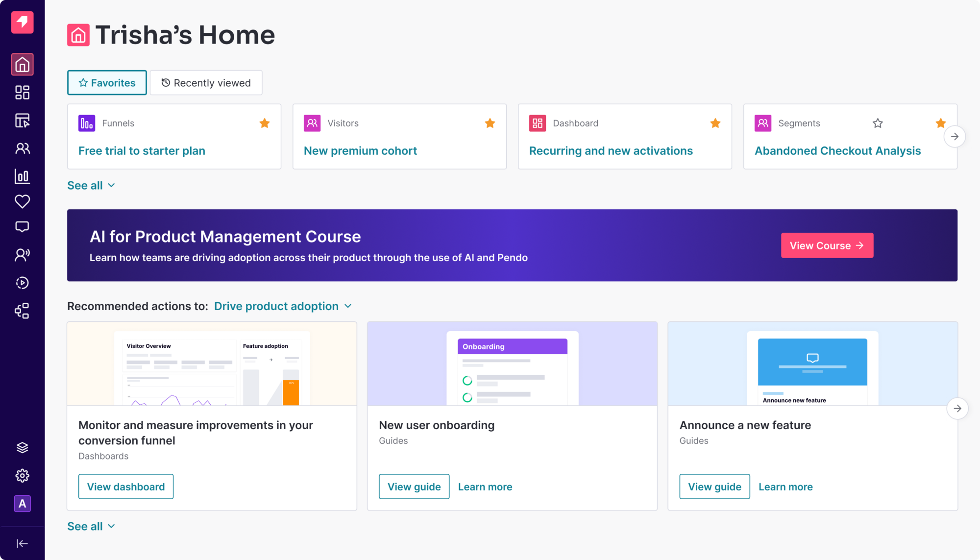This screenshot has width=980, height=560.
Task: Unfavorite the Free trial to starter plan funnel
Action: (265, 123)
